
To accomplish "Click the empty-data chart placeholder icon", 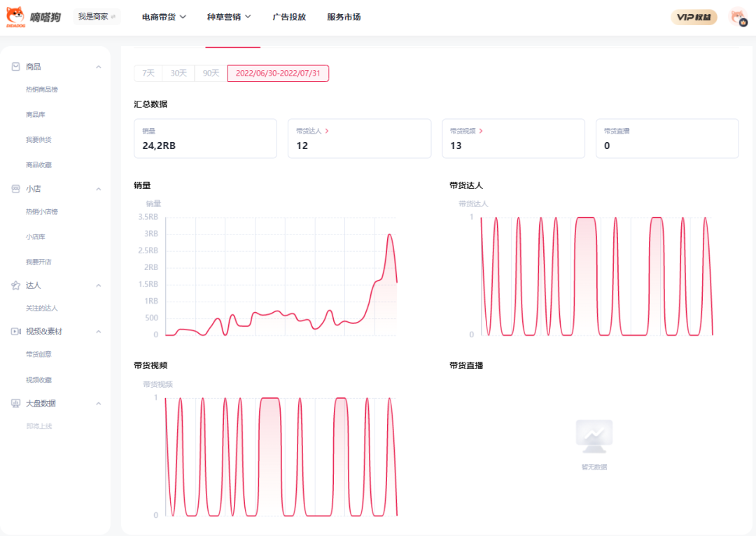I will point(594,436).
